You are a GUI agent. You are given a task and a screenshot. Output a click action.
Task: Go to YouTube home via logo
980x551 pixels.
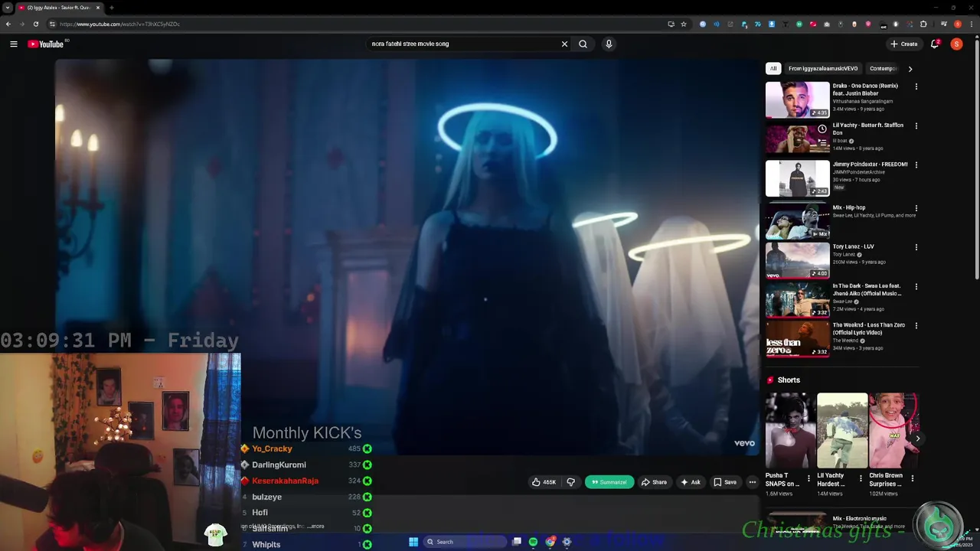[x=46, y=44]
